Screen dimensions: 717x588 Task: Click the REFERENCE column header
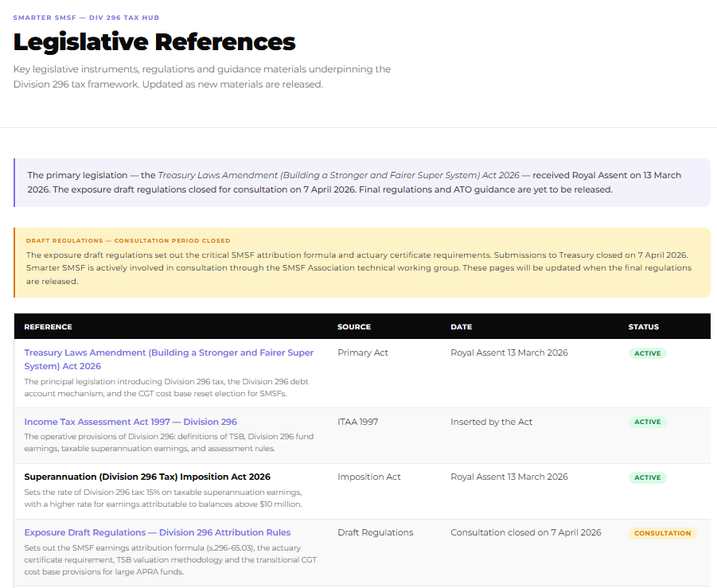click(48, 327)
